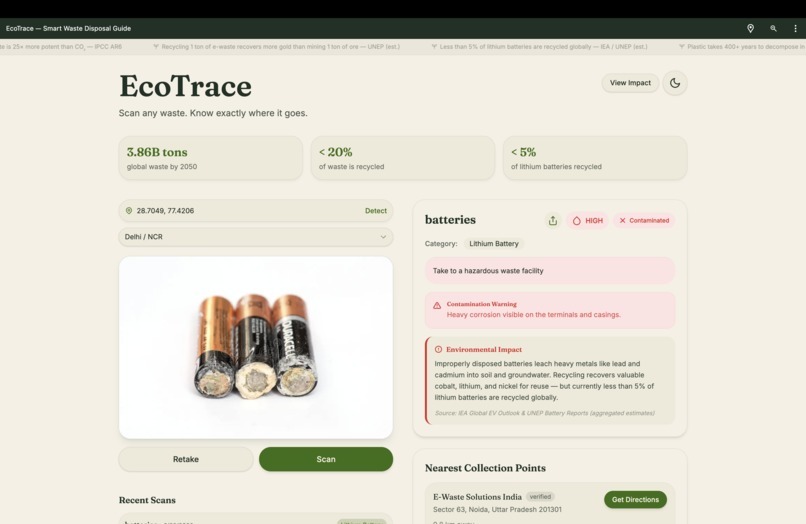Click the verified badge beside E-Waste Solutions India
The image size is (806, 524).
(x=540, y=497)
